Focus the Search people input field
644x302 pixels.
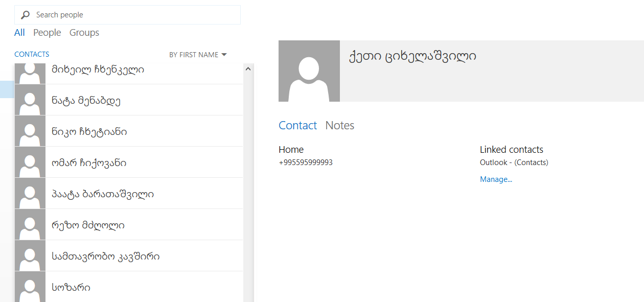coord(135,15)
